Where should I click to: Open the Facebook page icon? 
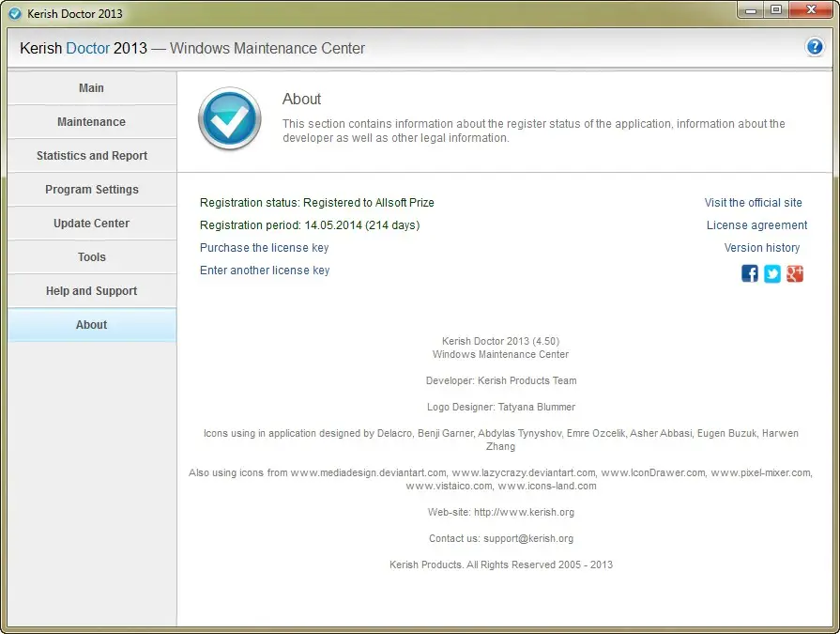pyautogui.click(x=750, y=273)
